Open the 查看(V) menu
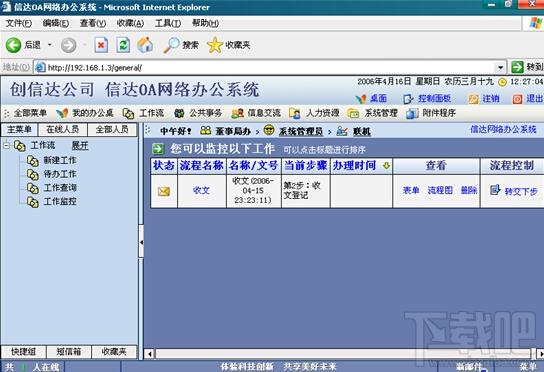This screenshot has width=544, height=372. [93, 23]
